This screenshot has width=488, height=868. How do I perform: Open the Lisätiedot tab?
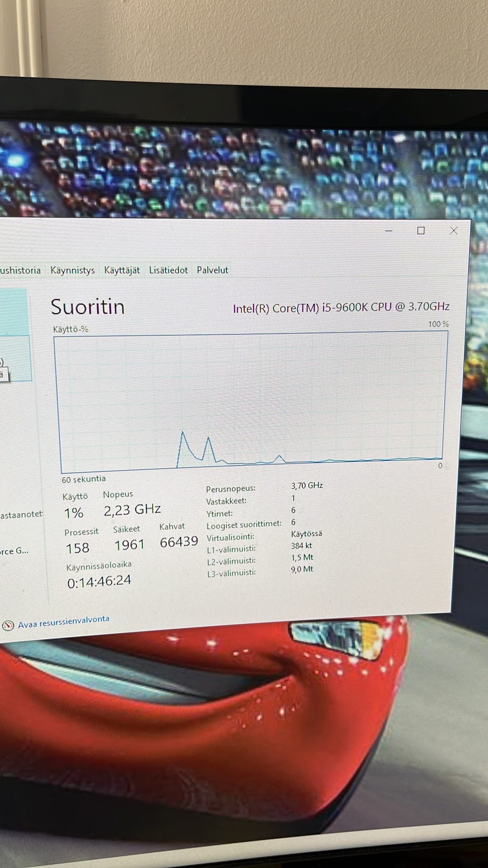pyautogui.click(x=168, y=270)
